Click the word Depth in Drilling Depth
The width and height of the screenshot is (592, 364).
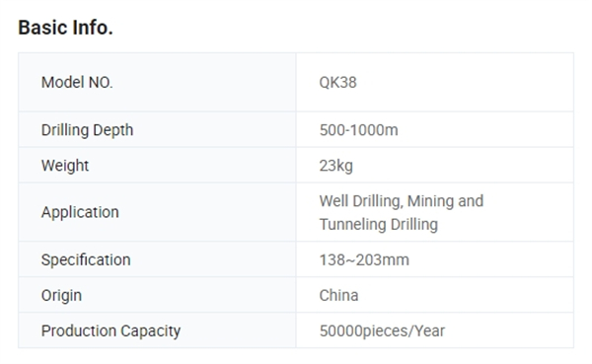point(113,130)
